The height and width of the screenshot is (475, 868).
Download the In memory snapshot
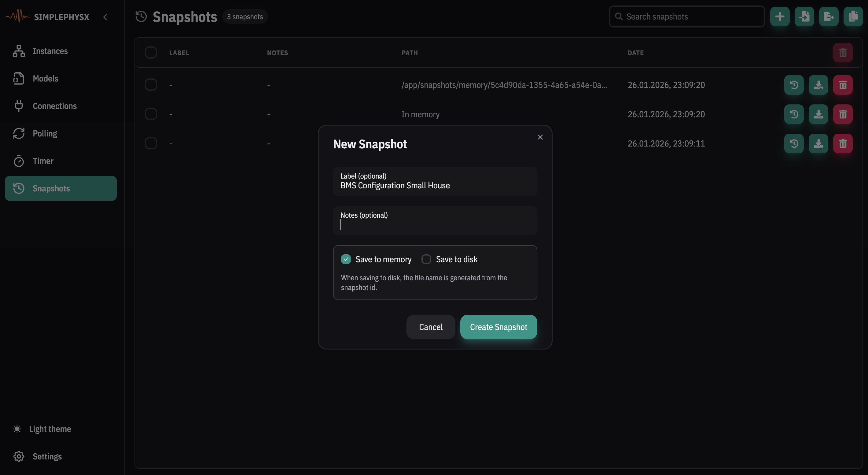coord(818,114)
